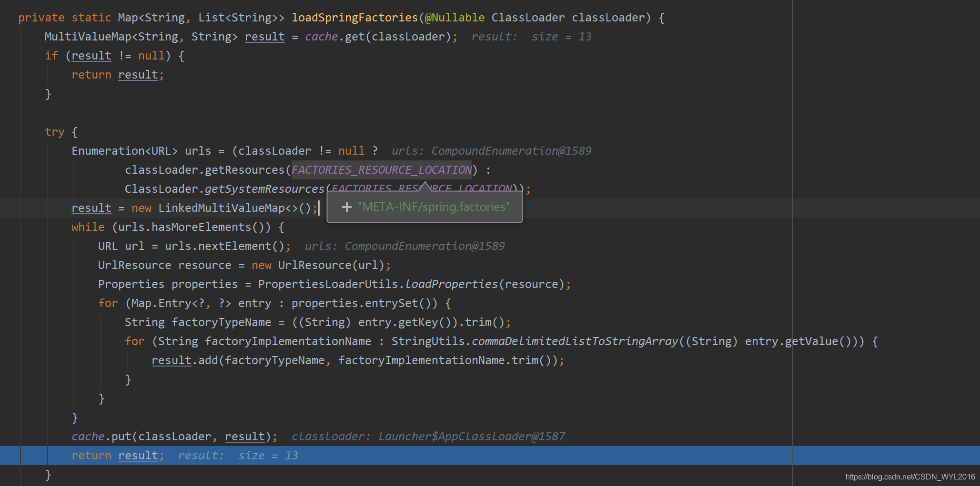980x486 pixels.
Task: Click the @Nullable annotation
Action: tap(455, 18)
